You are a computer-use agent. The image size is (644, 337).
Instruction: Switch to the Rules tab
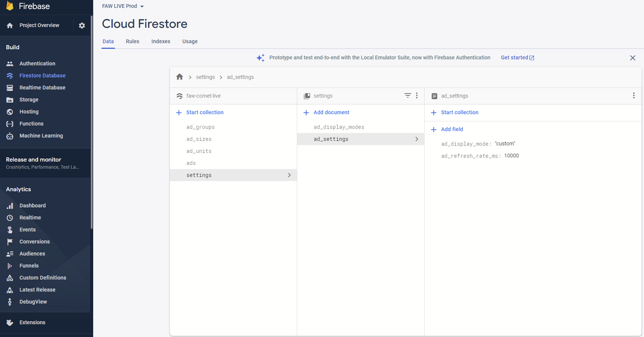pyautogui.click(x=132, y=41)
